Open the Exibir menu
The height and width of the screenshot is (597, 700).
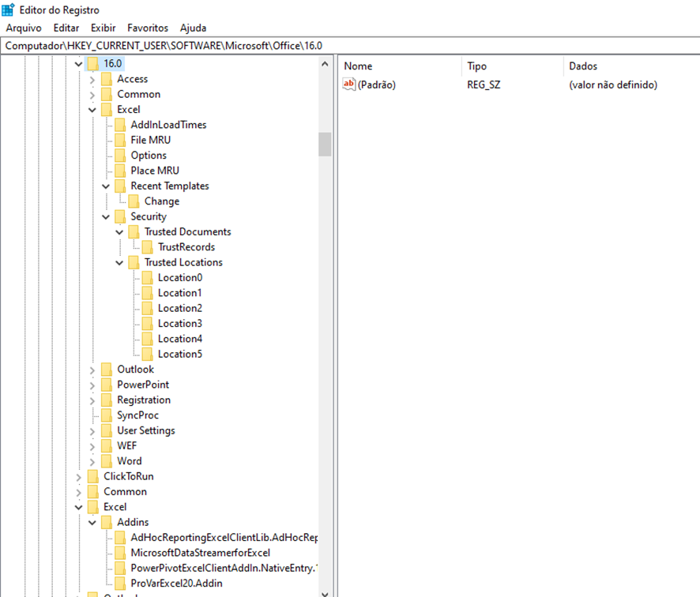(x=103, y=28)
